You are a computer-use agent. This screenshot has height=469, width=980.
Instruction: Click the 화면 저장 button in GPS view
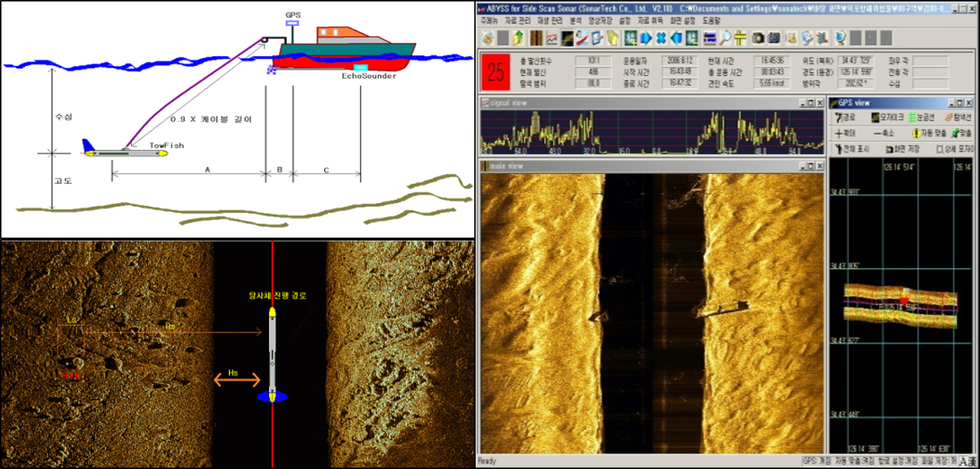point(900,148)
